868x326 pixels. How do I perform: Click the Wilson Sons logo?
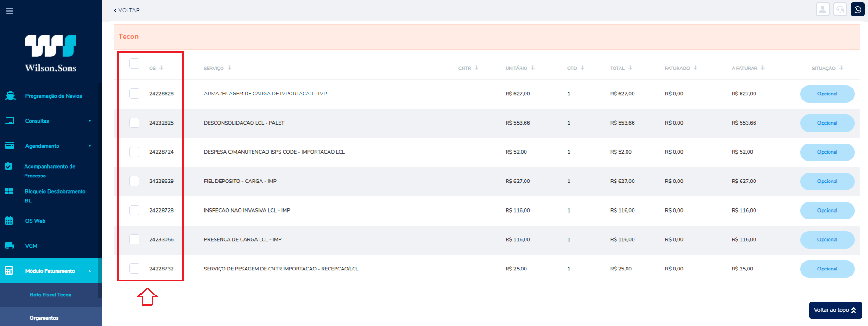(x=51, y=54)
